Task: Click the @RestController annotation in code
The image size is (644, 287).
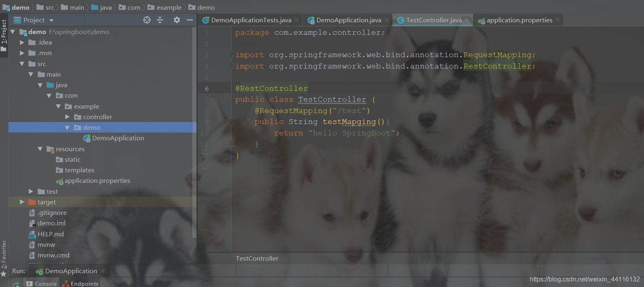Action: coord(272,88)
